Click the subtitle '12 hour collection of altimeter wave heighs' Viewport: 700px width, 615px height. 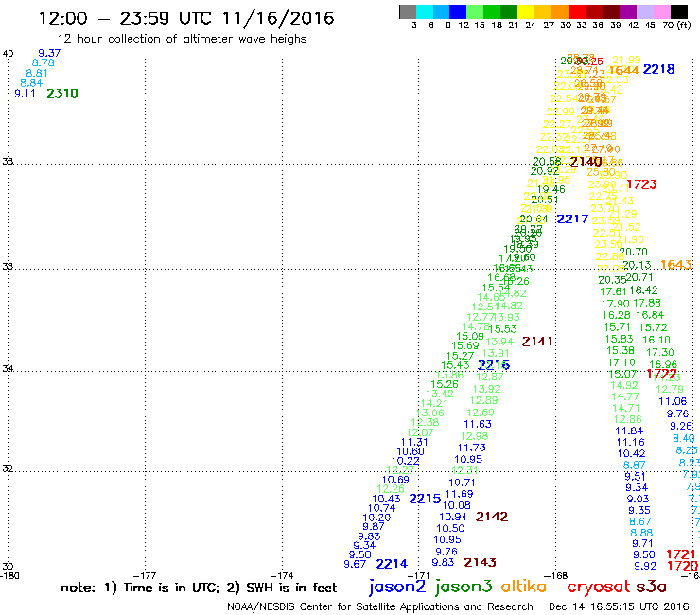pos(183,40)
